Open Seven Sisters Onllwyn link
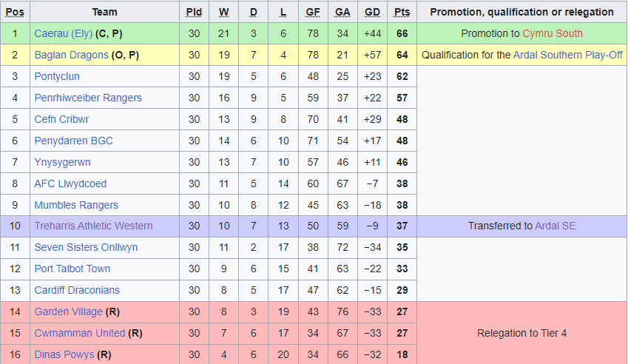This screenshot has height=364, width=628. 86,247
